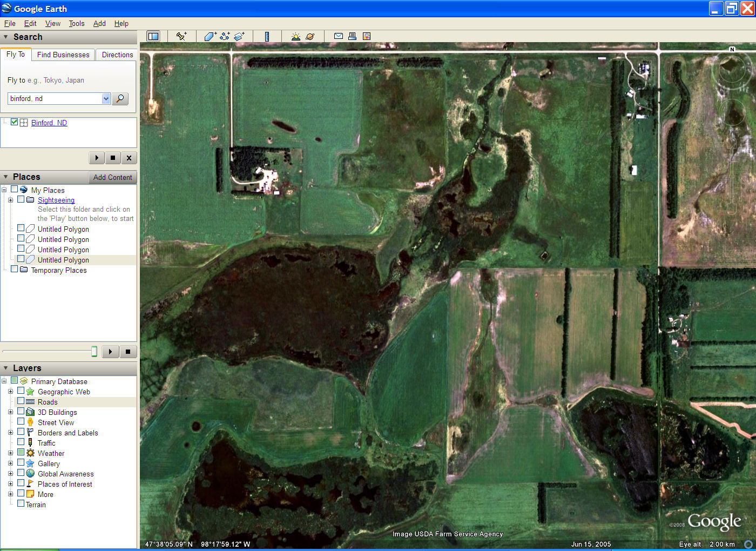Check the Temporary Places checkbox

[14, 269]
